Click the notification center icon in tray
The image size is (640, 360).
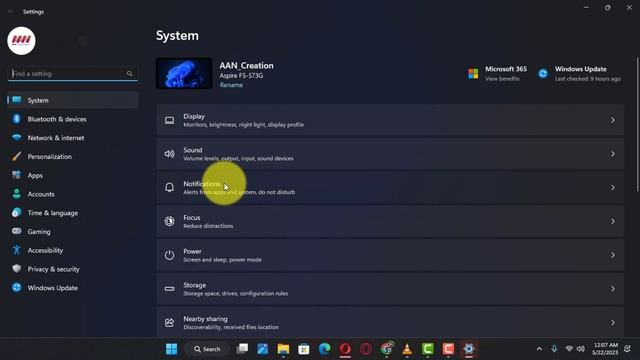[628, 349]
